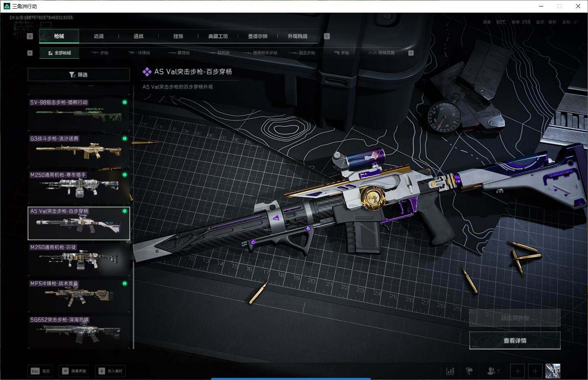
Task: Click the A key previous-category hint
Action: click(x=30, y=53)
